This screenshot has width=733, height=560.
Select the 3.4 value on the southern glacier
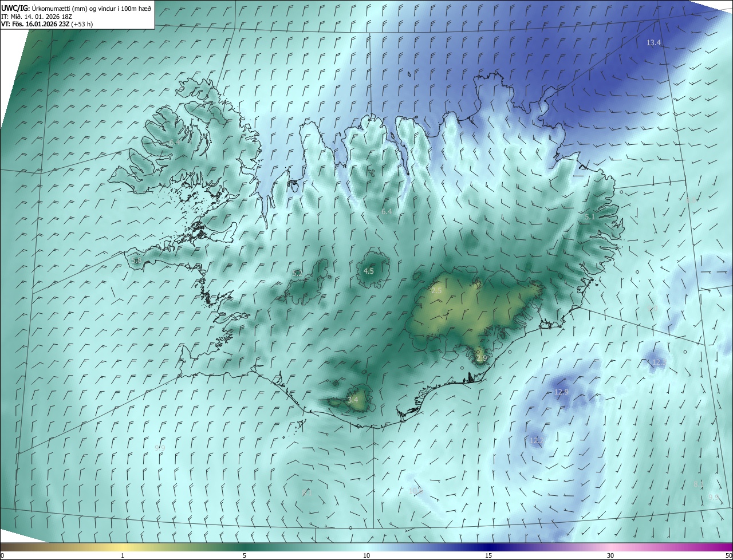click(x=353, y=400)
